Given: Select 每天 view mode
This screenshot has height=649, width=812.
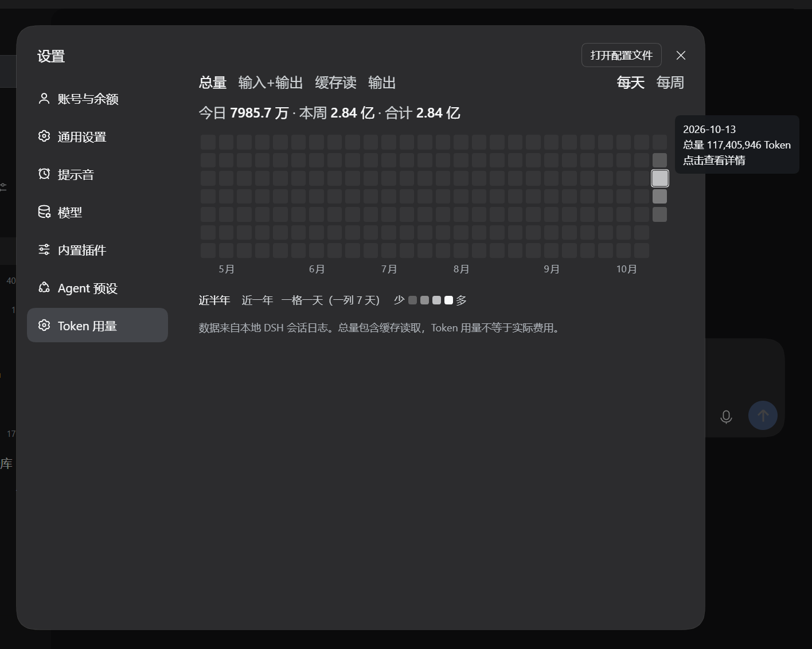Looking at the screenshot, I should pos(631,83).
